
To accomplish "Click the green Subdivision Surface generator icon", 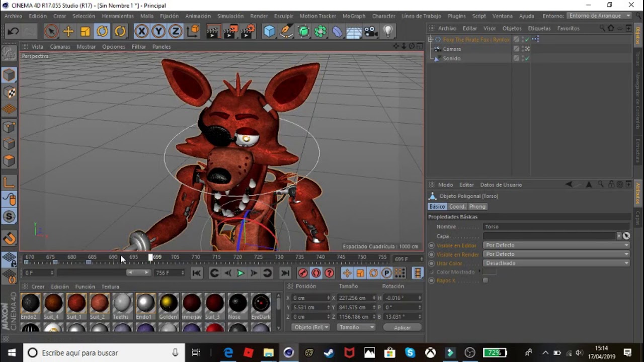I will coord(303,32).
